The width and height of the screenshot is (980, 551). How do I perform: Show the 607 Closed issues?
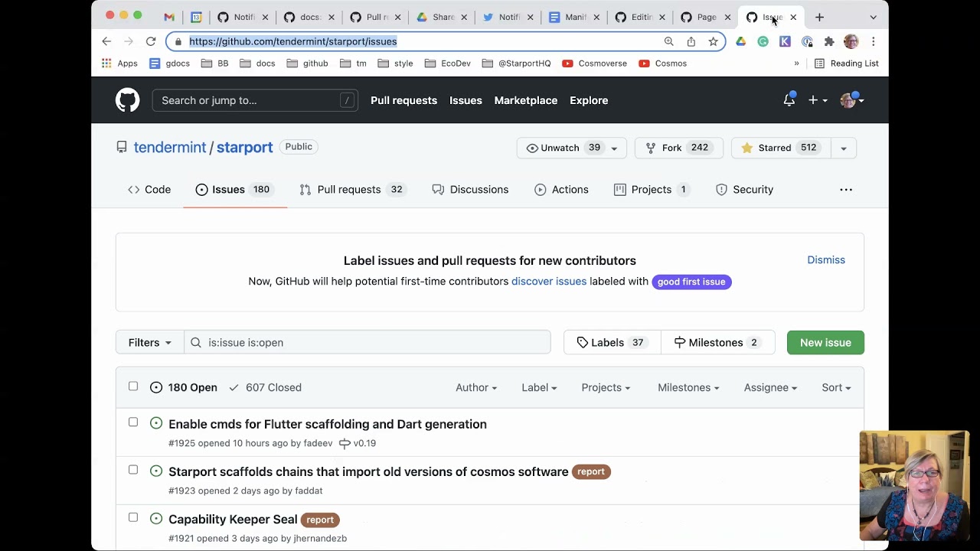tap(265, 387)
